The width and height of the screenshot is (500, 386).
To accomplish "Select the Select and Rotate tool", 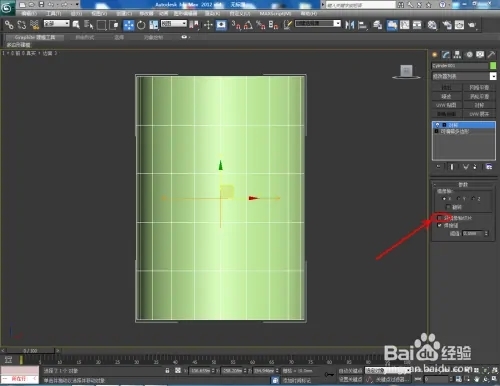I will 141,25.
